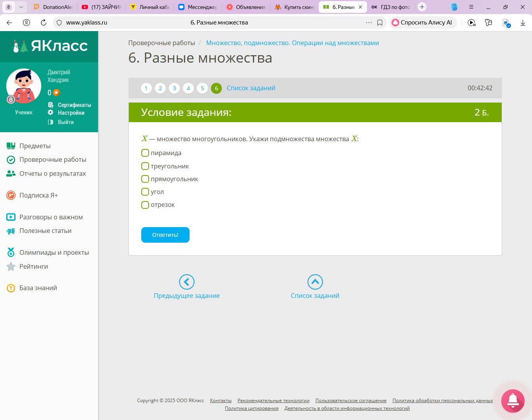Open the Список заданий link beside task numbers

coord(251,88)
